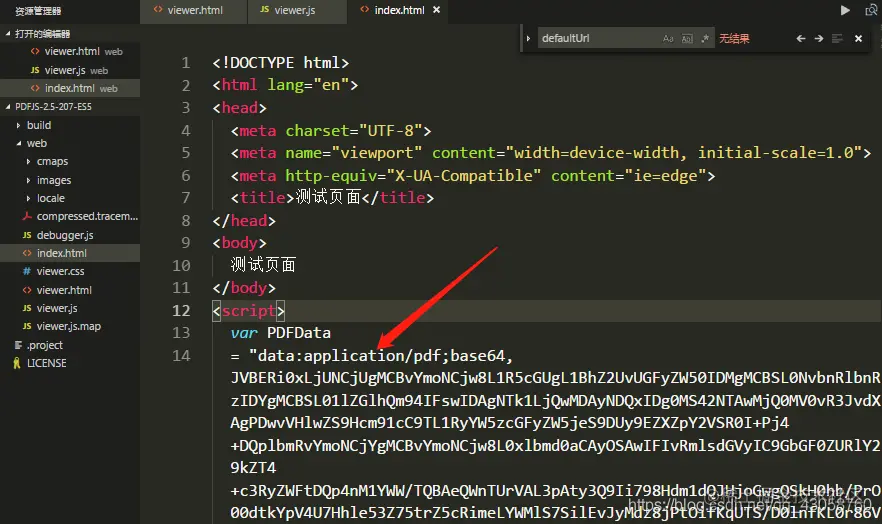
Task: Click the JS icon on viewer.js tab
Action: pyautogui.click(x=264, y=10)
